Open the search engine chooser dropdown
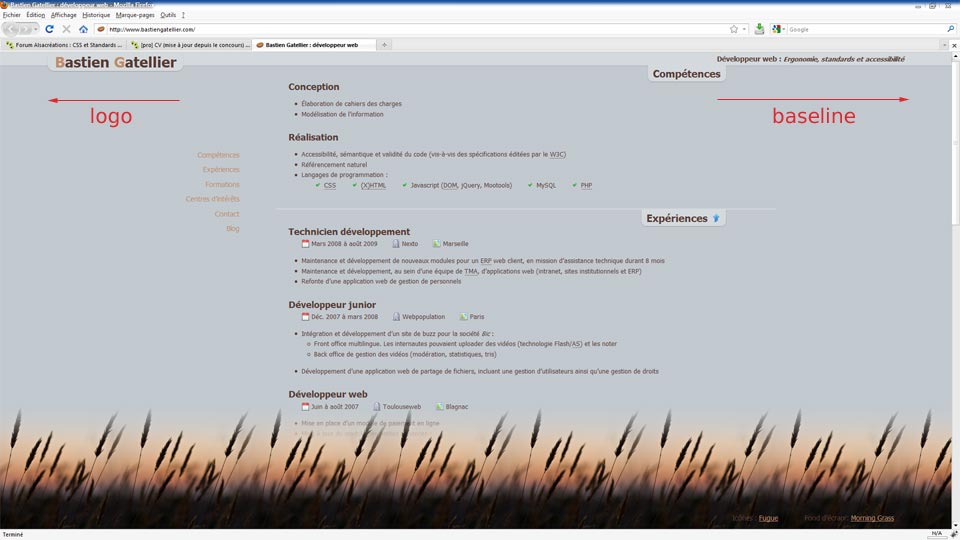 pos(783,29)
